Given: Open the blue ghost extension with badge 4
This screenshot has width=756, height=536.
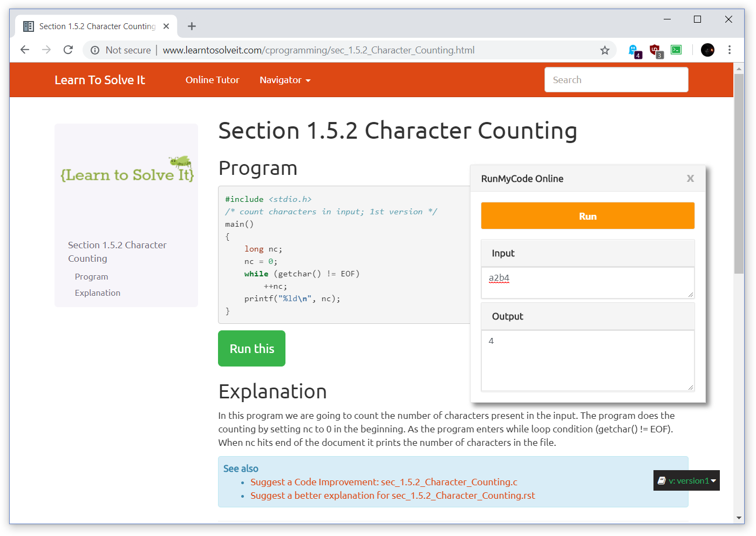Looking at the screenshot, I should (x=634, y=51).
